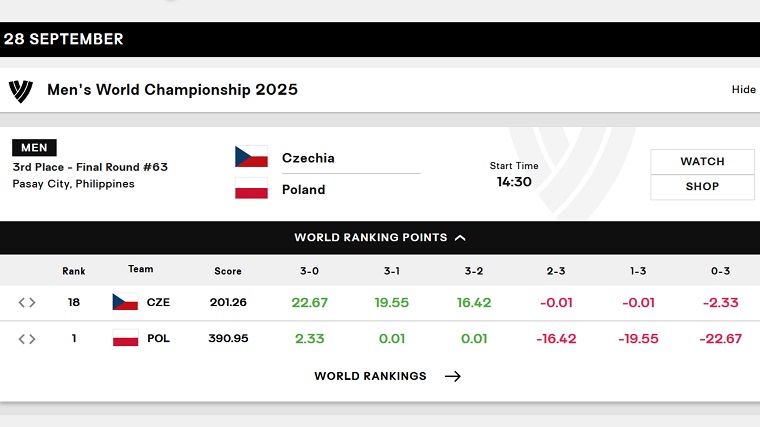Select the Poland team name
Screen dimensions: 760x427
coord(303,189)
